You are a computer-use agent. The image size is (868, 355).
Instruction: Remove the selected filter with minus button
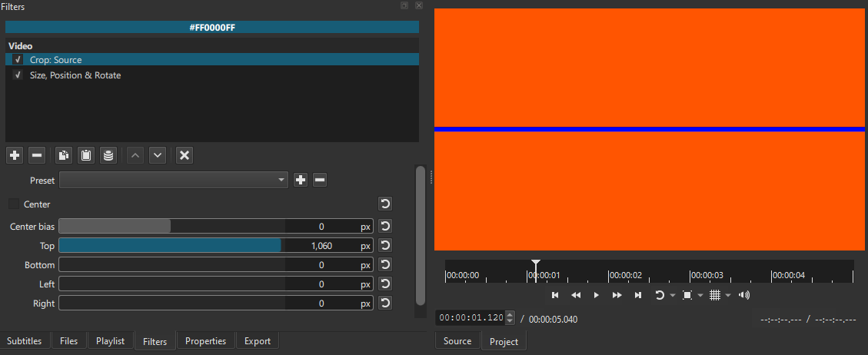37,155
